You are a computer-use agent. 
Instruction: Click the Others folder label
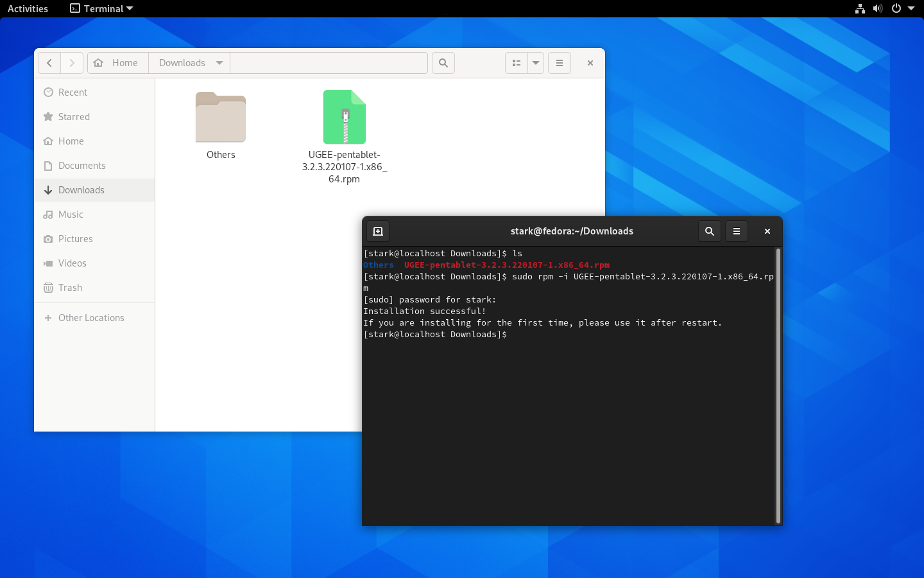click(221, 155)
